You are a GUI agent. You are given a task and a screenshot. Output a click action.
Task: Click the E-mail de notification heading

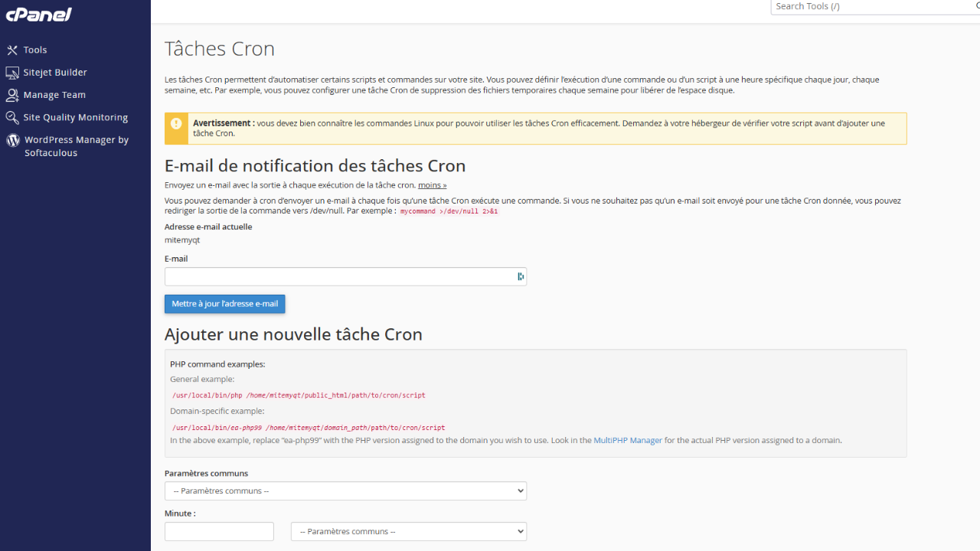click(x=315, y=166)
